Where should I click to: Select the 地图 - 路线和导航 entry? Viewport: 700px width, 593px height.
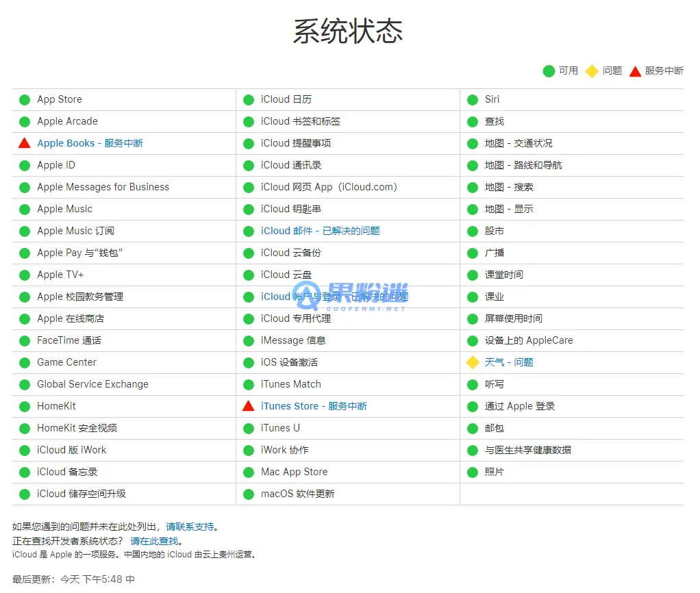523,165
